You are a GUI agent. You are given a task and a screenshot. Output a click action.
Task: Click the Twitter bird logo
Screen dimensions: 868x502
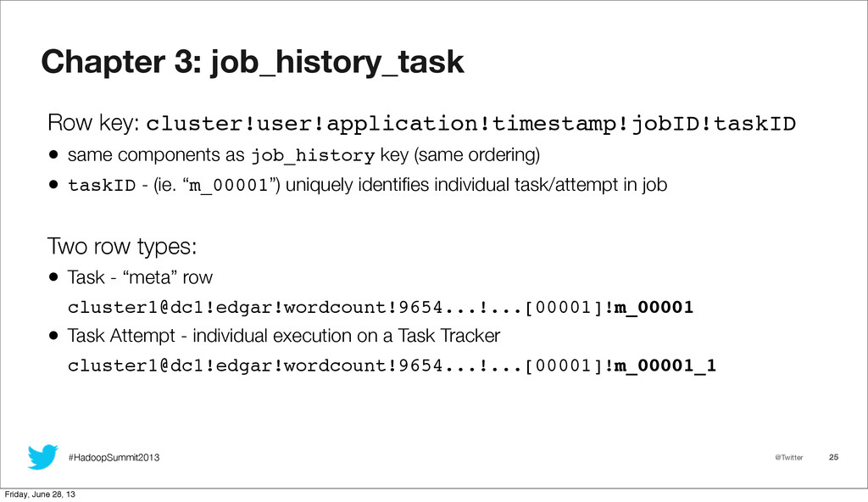click(x=43, y=456)
